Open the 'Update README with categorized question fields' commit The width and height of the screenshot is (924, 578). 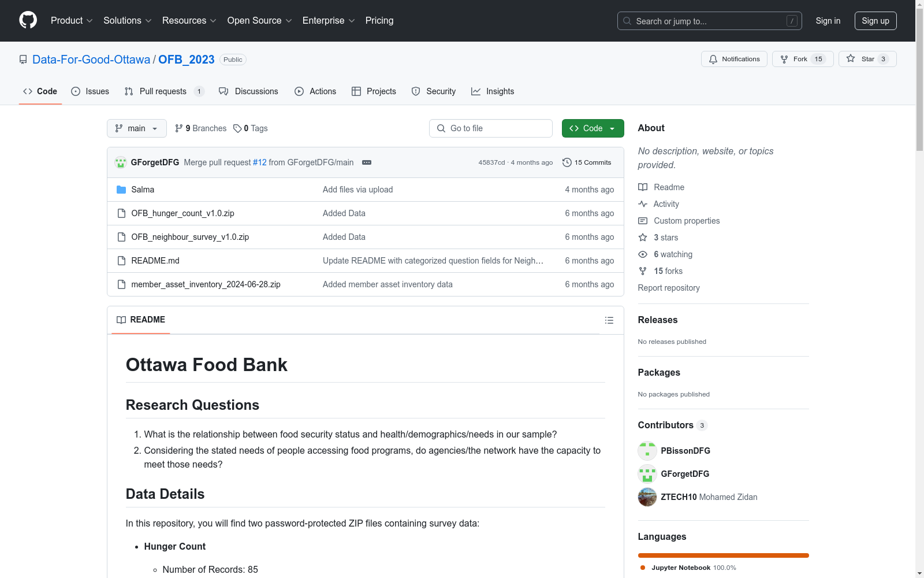(433, 261)
